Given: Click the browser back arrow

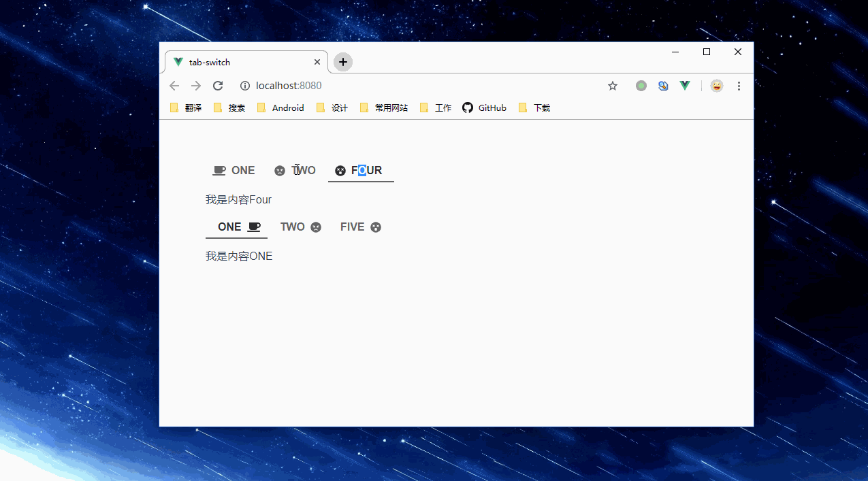Looking at the screenshot, I should 174,86.
